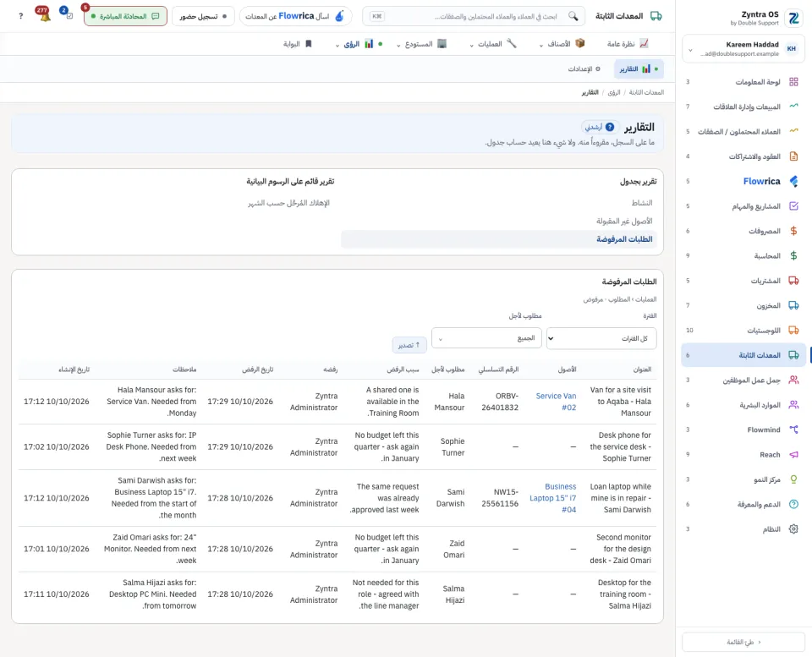The width and height of the screenshot is (812, 657).
Task: Open Inventory (المخزون) sidebar icon
Action: tap(793, 305)
